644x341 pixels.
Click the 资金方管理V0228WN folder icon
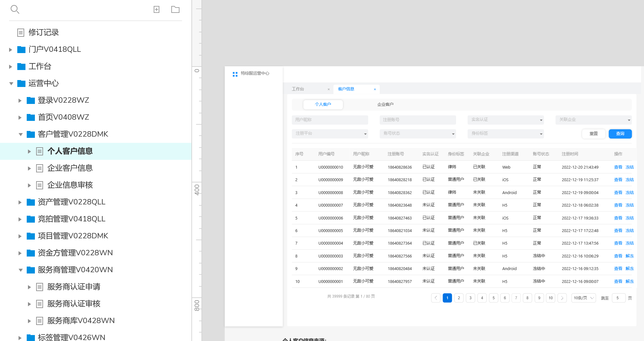pyautogui.click(x=31, y=253)
